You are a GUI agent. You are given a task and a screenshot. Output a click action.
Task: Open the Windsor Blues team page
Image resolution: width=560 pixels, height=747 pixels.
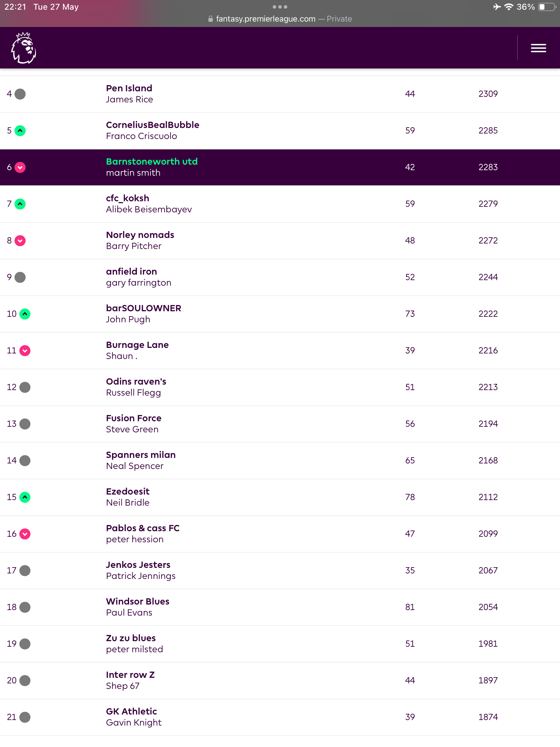[138, 601]
